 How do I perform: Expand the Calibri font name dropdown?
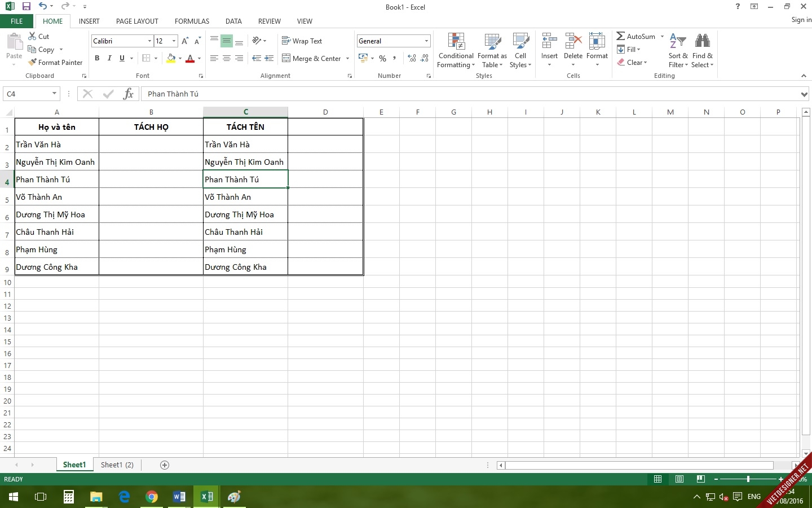pos(149,41)
